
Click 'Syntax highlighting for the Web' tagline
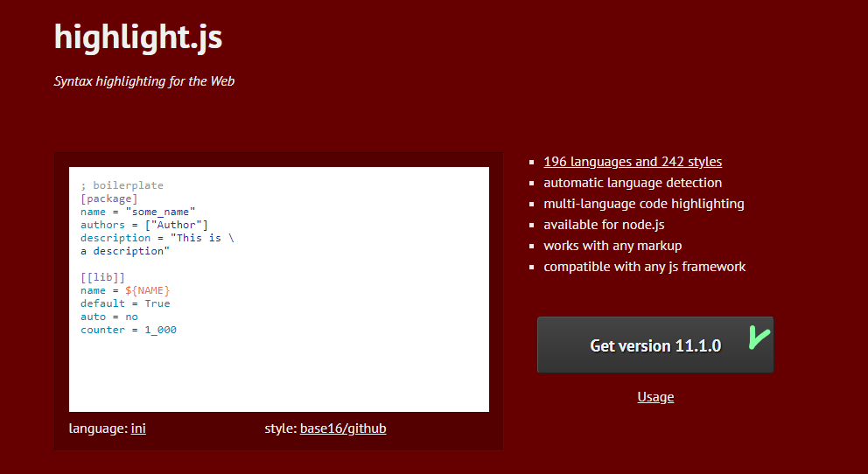click(143, 81)
